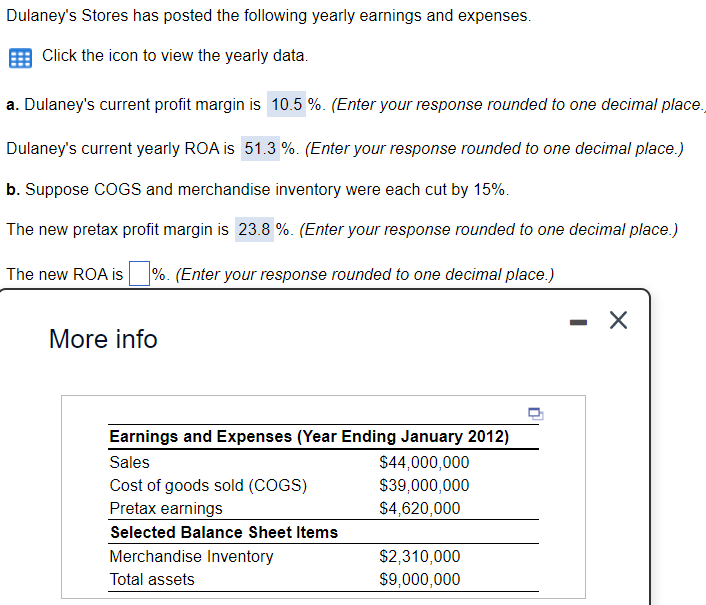Click the More info dialog title
The image size is (706, 605).
click(x=103, y=339)
